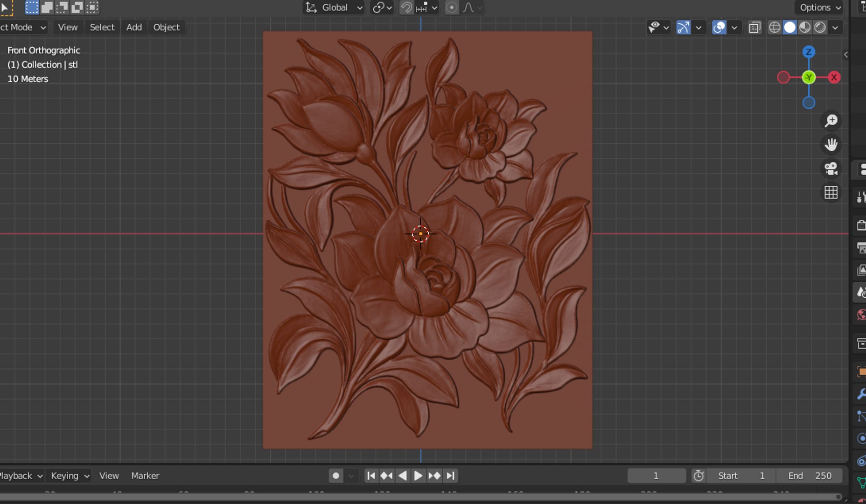Open the viewport View menu
Image resolution: width=866 pixels, height=504 pixels.
tap(68, 28)
